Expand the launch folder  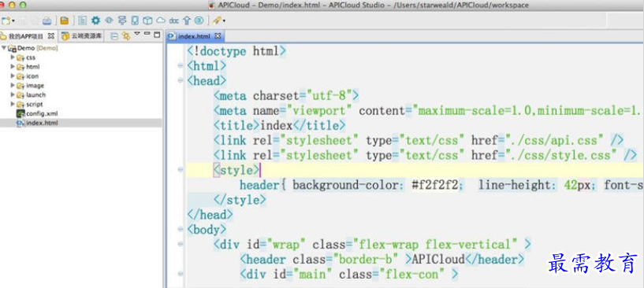tap(13, 94)
